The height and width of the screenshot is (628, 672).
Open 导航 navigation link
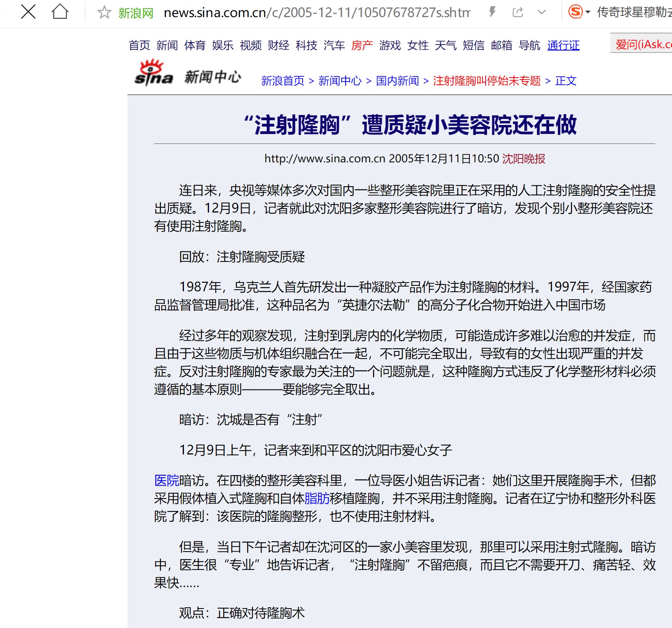pyautogui.click(x=529, y=45)
